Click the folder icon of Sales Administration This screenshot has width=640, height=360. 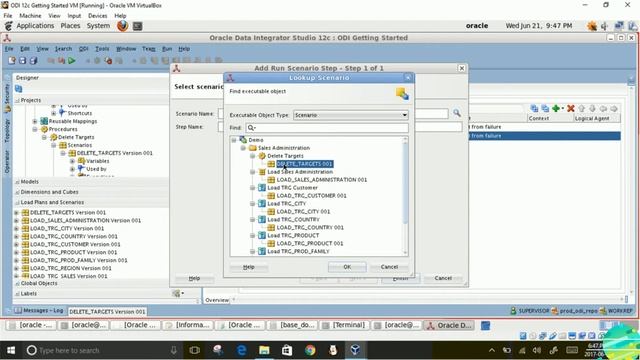click(x=253, y=148)
